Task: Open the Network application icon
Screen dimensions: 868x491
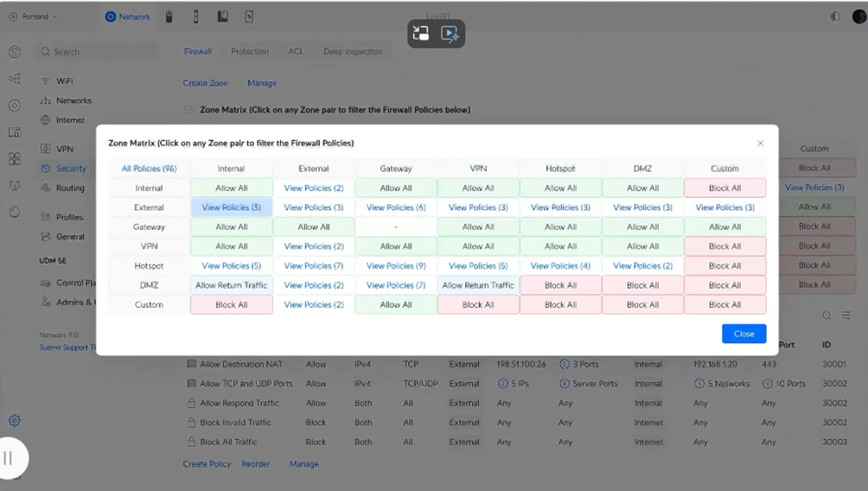Action: (127, 16)
